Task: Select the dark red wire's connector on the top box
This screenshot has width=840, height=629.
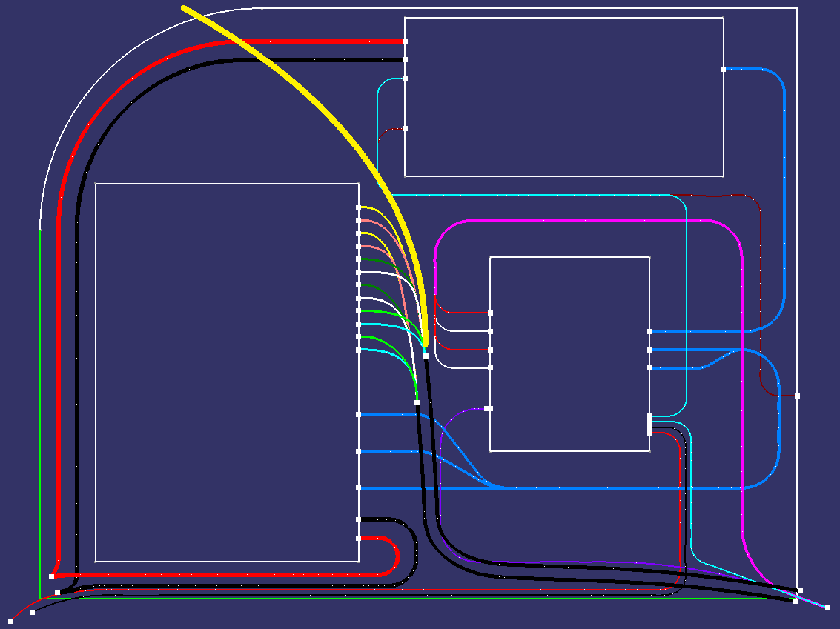Action: tap(405, 128)
